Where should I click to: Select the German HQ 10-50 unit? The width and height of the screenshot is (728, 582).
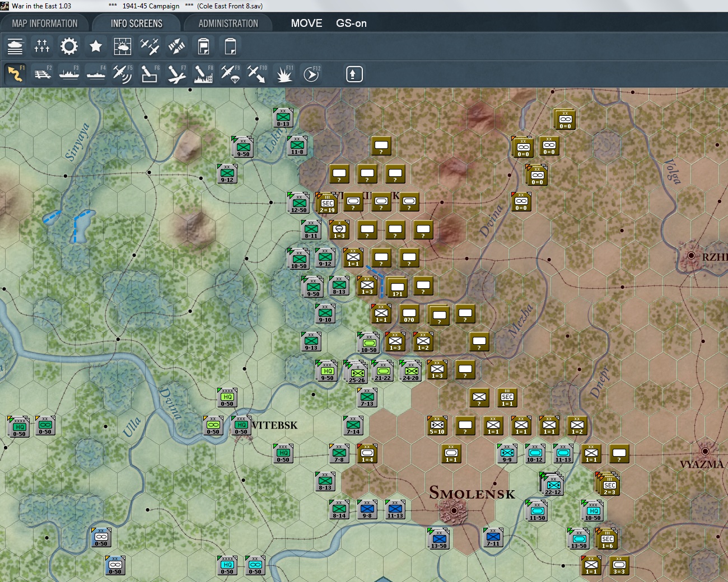pyautogui.click(x=593, y=510)
